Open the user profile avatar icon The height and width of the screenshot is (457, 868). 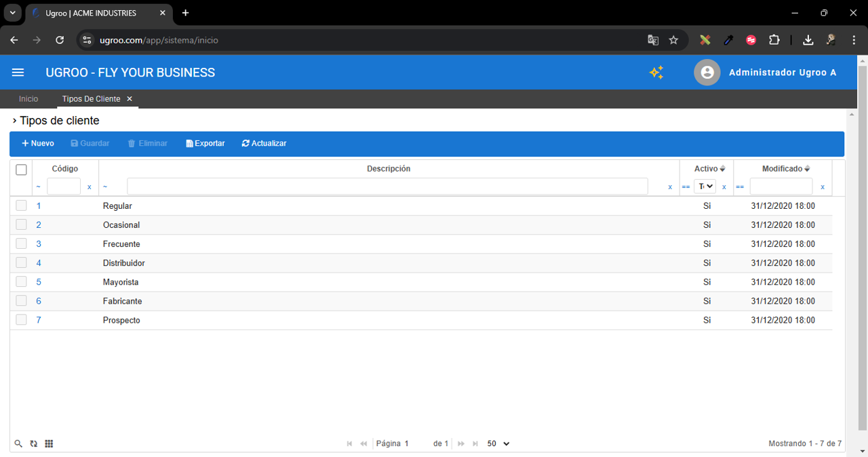tap(707, 73)
